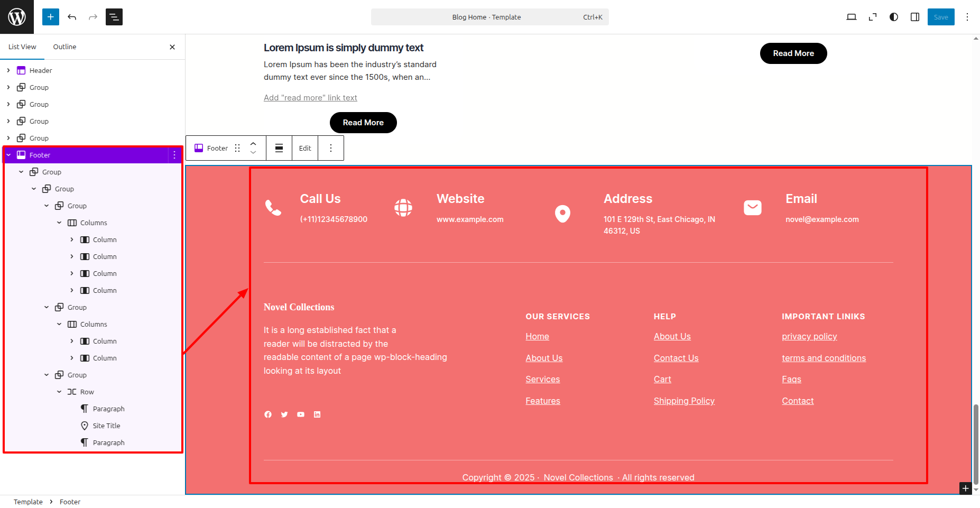Click the YouTube social icon in footer
The image size is (980, 508).
301,414
